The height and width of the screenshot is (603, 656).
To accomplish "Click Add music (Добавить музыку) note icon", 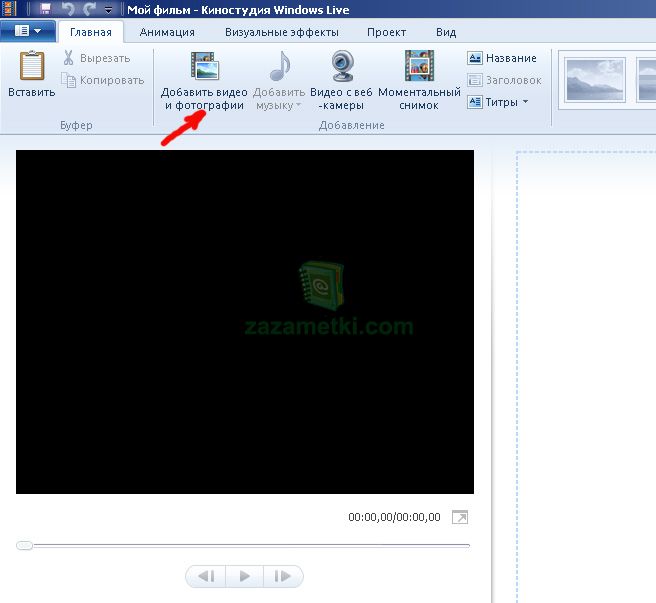I will [280, 66].
